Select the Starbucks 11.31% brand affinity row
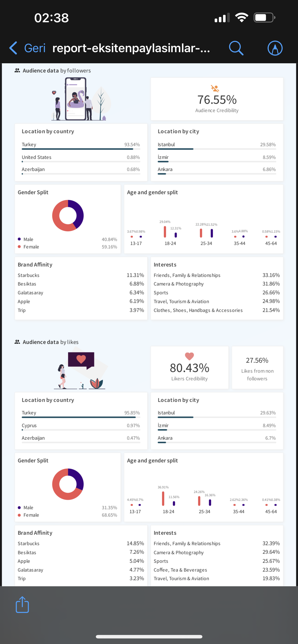Image resolution: width=298 pixels, height=644 pixels. coord(81,275)
